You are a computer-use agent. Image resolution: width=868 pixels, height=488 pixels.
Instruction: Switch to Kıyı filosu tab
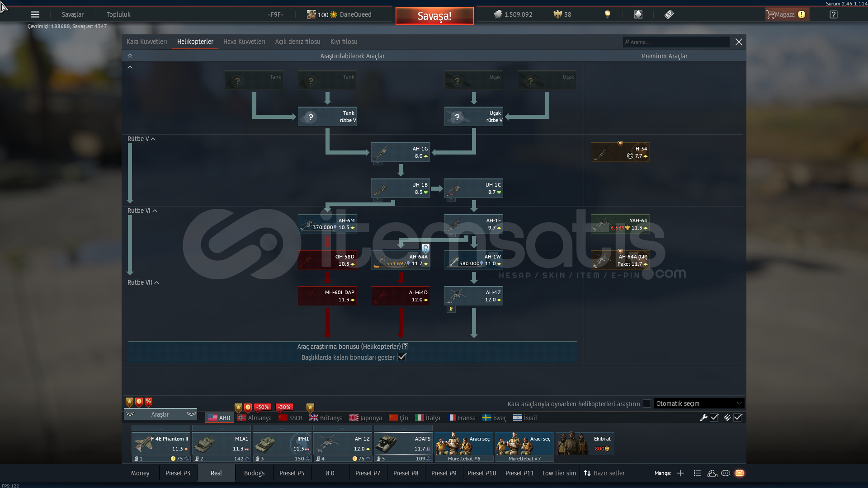(x=344, y=42)
